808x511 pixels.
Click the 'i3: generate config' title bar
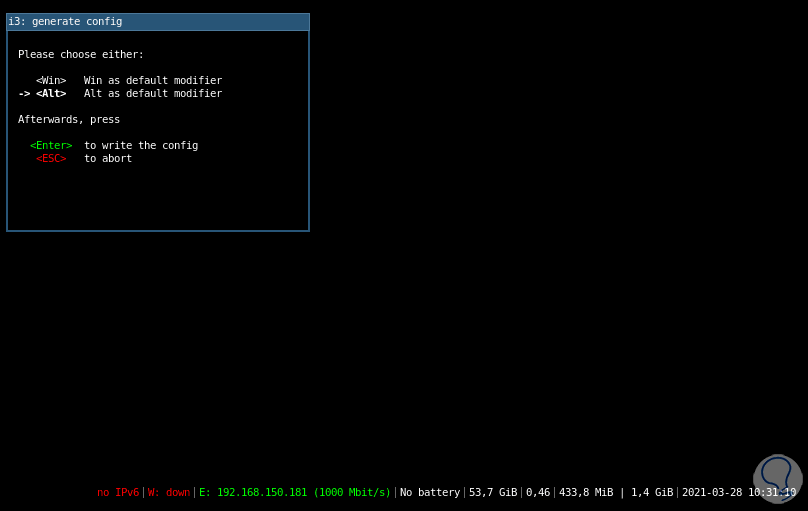(158, 22)
